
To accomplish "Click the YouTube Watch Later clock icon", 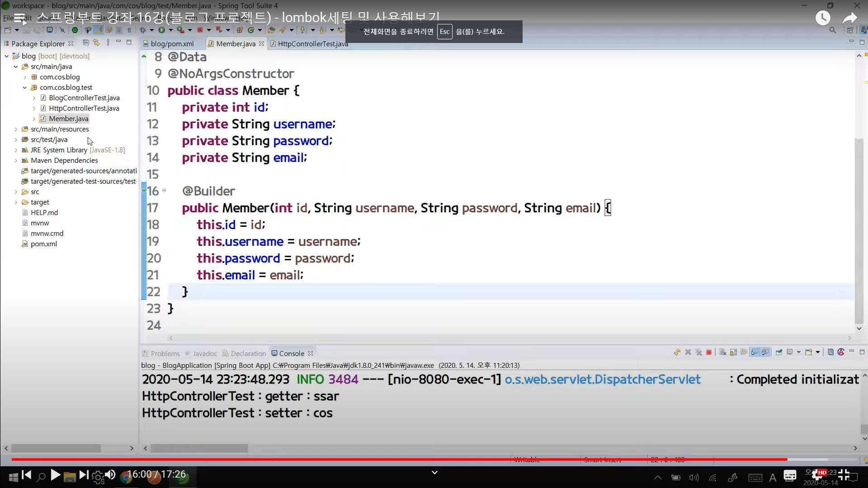I will (823, 18).
